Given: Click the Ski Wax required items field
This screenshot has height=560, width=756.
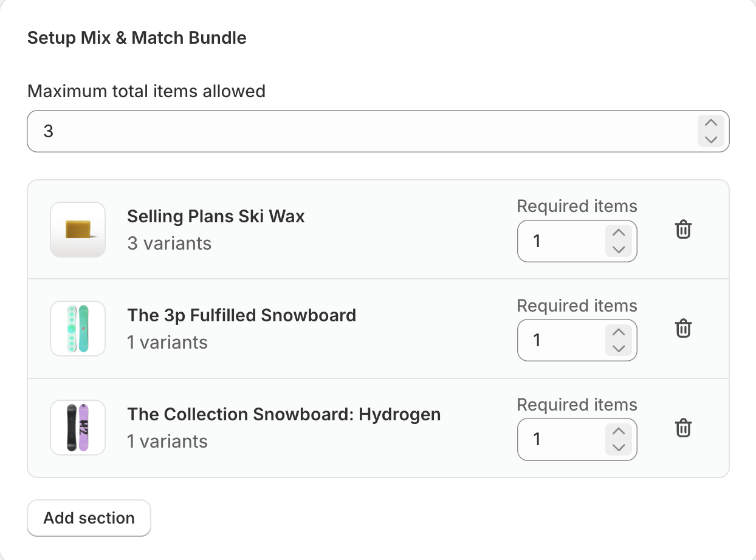Looking at the screenshot, I should pos(560,241).
